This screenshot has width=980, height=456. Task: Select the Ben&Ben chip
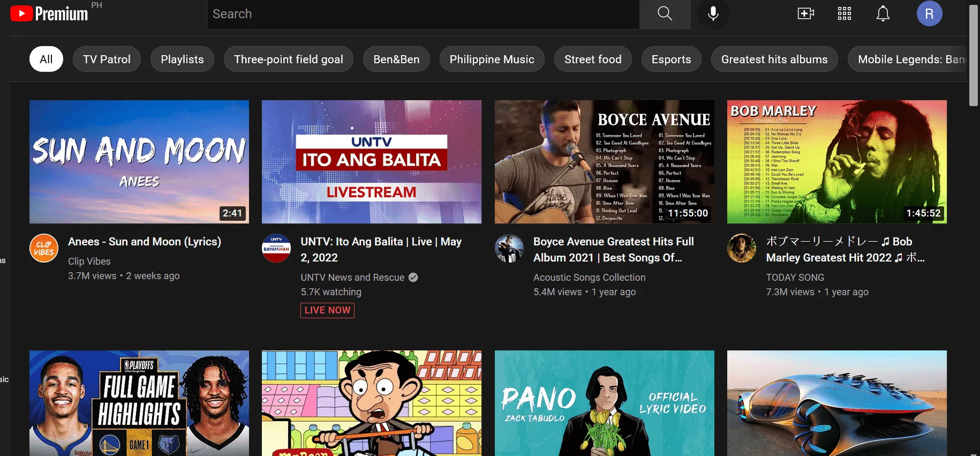click(x=396, y=59)
